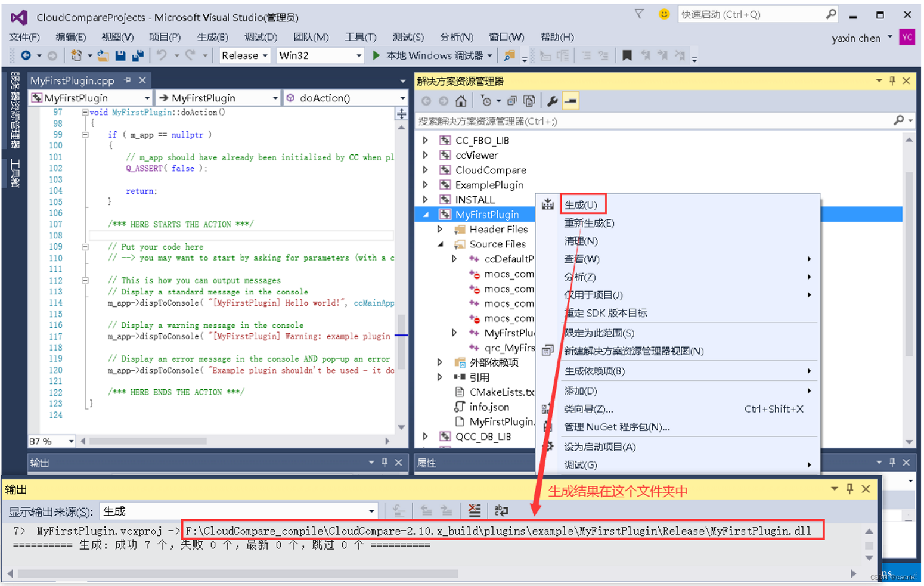Viewport: 924px width, 586px height.
Task: Click the Clear All icon in Output panel
Action: click(475, 510)
